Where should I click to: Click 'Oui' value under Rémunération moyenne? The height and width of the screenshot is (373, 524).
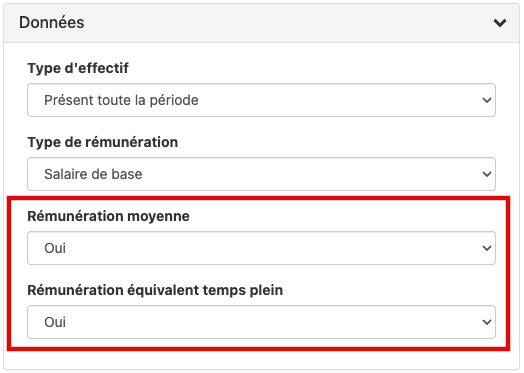[55, 248]
